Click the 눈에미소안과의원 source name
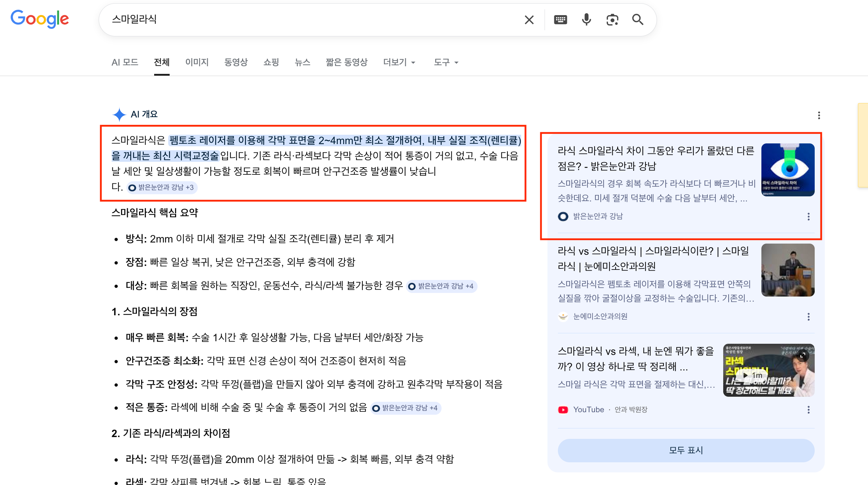The image size is (868, 485). point(600,317)
